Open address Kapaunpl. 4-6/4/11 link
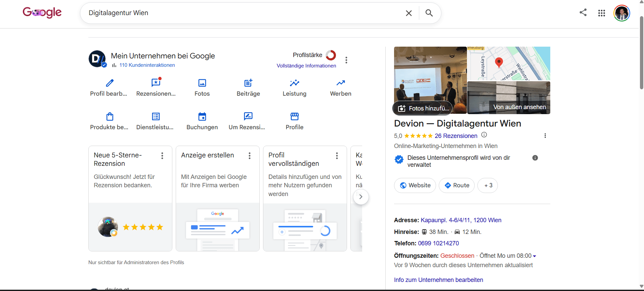 click(x=461, y=220)
